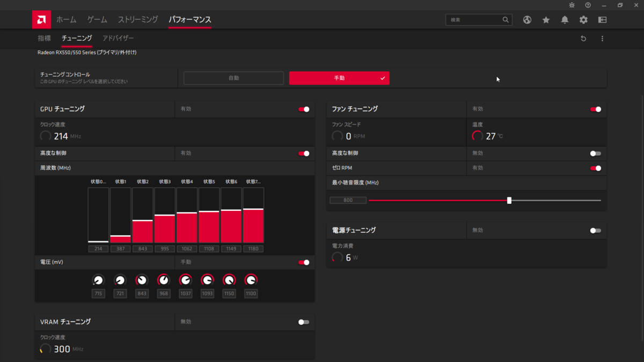644x362 pixels.
Task: Toggle ゼロ RPM switch
Action: [596, 168]
